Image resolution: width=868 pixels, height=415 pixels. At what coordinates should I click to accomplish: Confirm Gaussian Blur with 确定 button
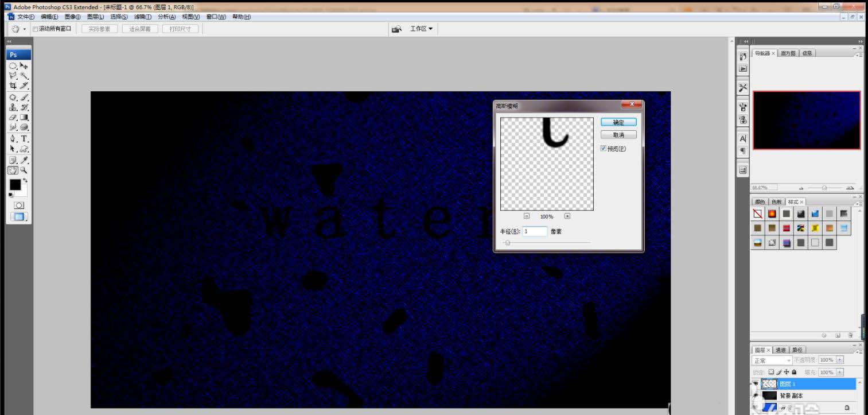(x=618, y=122)
